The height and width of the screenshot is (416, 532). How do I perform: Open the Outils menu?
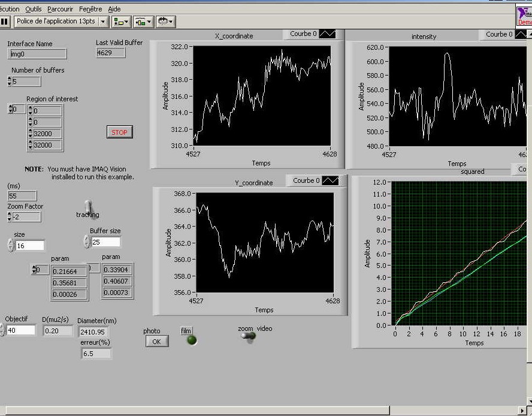click(x=34, y=9)
